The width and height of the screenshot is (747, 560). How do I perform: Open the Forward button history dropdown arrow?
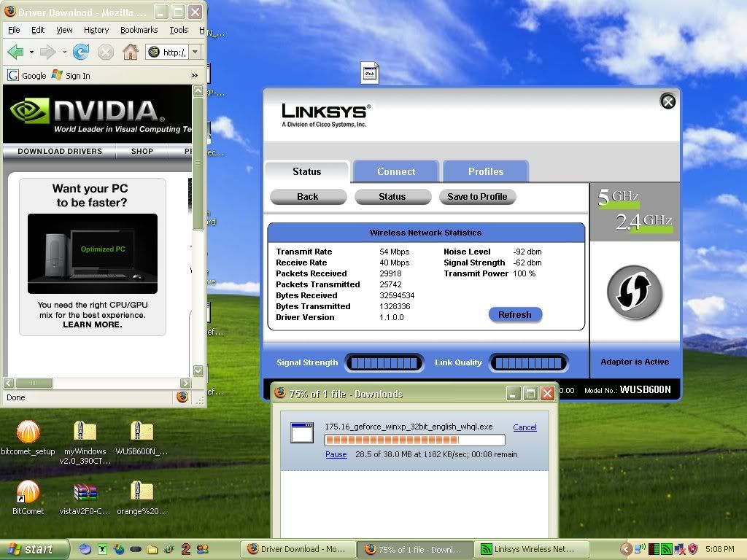(x=64, y=52)
